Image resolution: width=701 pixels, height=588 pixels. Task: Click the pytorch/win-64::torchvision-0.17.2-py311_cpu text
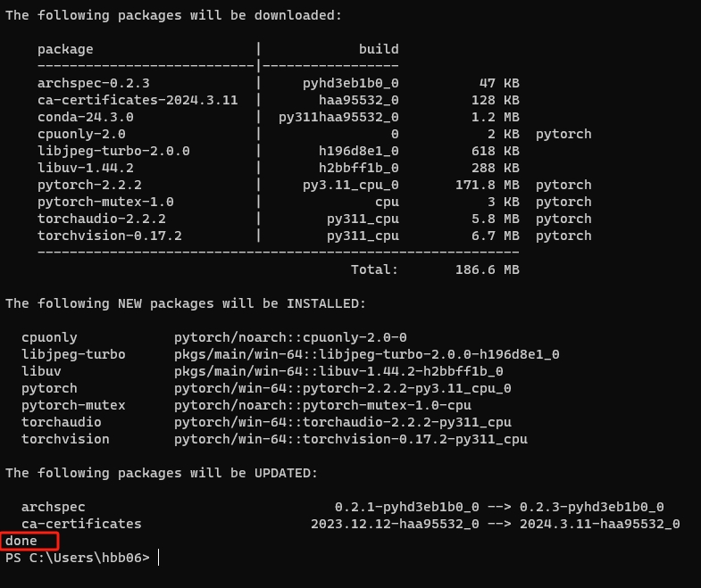coord(350,439)
